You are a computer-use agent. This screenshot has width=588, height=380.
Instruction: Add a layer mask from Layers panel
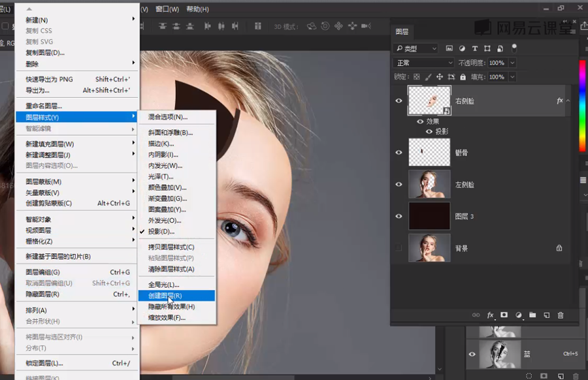[504, 315]
